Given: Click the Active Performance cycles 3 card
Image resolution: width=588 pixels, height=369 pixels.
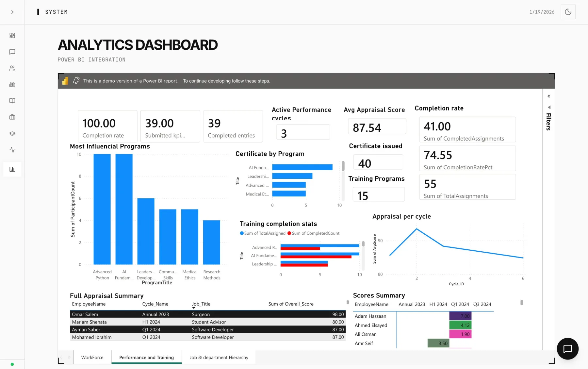Looking at the screenshot, I should point(303,132).
